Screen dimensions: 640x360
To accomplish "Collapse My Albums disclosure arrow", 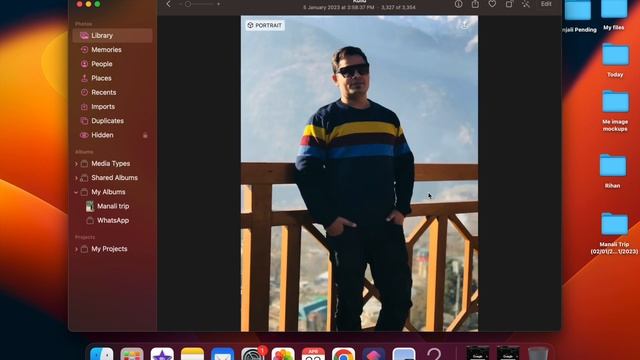I will pyautogui.click(x=76, y=192).
